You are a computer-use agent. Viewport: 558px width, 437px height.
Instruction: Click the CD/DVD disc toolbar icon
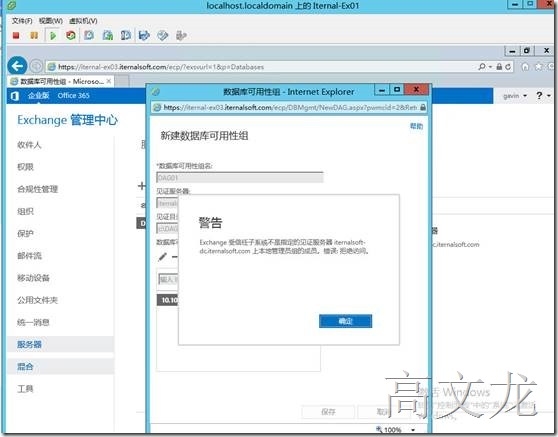pos(163,35)
